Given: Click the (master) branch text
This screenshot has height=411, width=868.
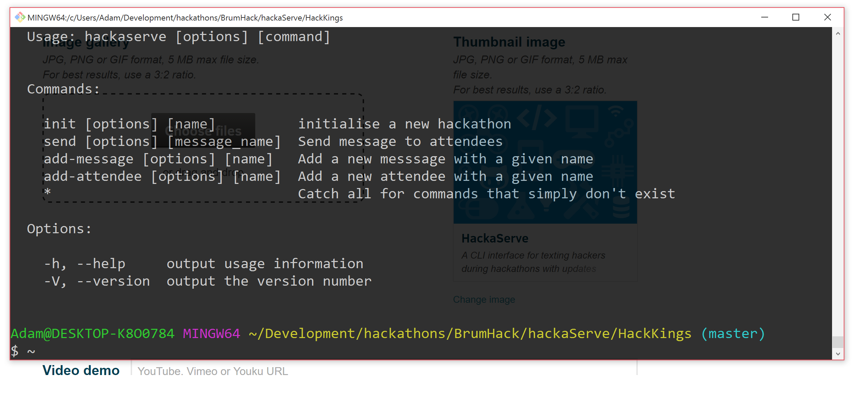Looking at the screenshot, I should click(x=733, y=334).
